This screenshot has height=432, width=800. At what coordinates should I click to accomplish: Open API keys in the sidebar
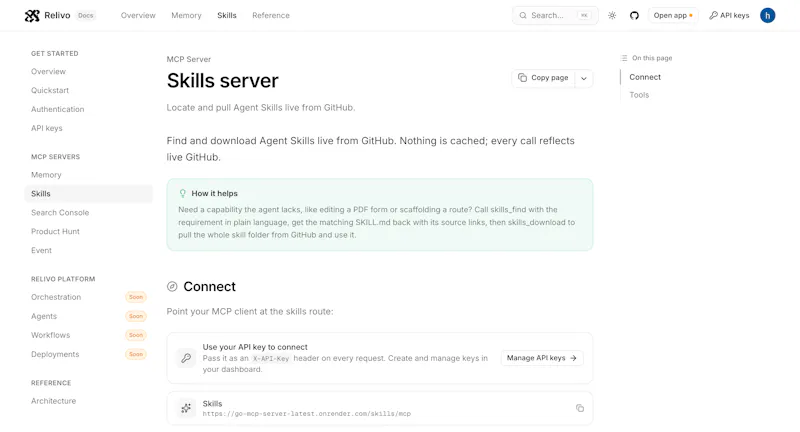(x=46, y=128)
